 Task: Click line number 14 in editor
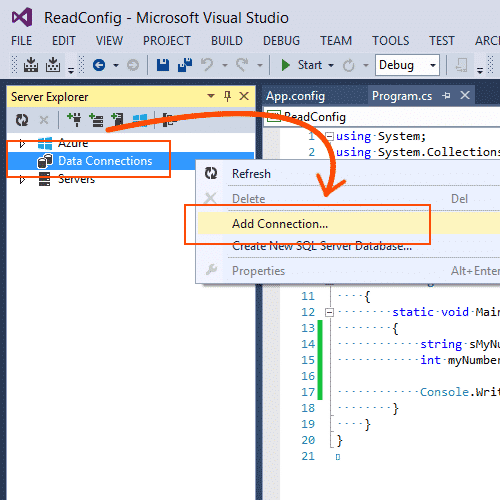[x=308, y=344]
